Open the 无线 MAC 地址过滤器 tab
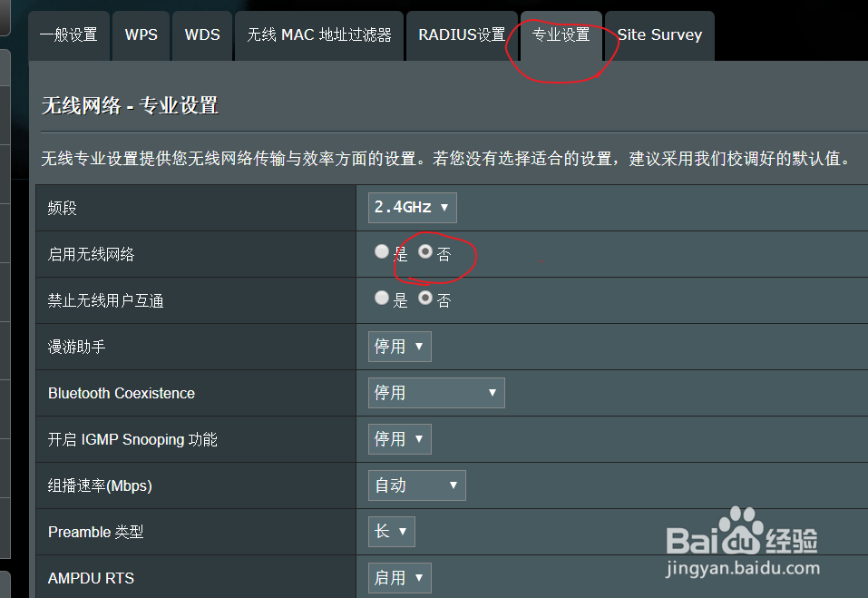The width and height of the screenshot is (868, 598). pyautogui.click(x=318, y=34)
